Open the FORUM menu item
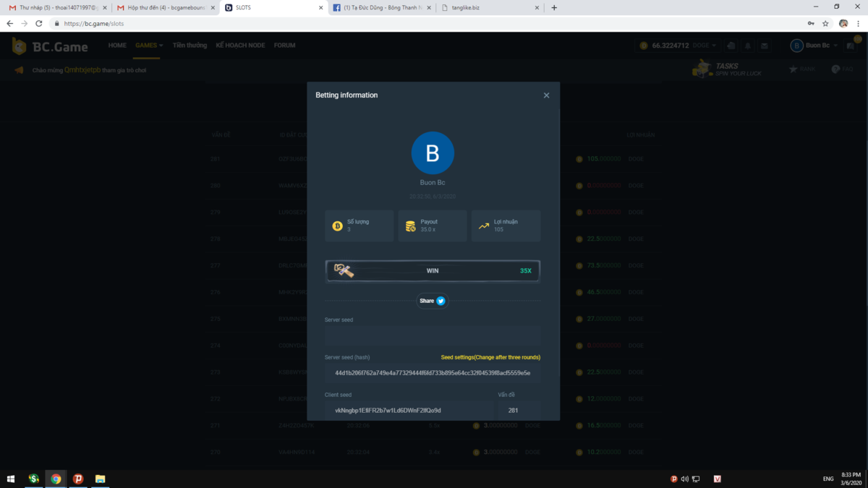Image resolution: width=868 pixels, height=488 pixels. pyautogui.click(x=284, y=46)
